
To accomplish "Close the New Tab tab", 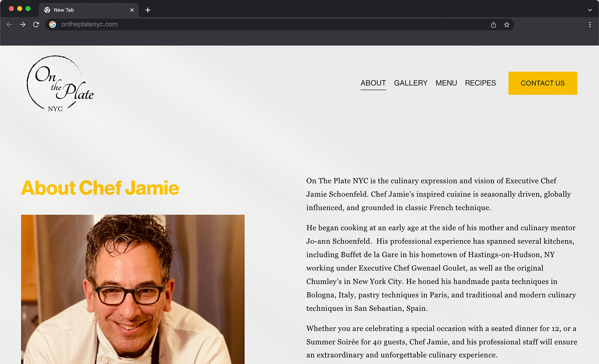I will (132, 10).
